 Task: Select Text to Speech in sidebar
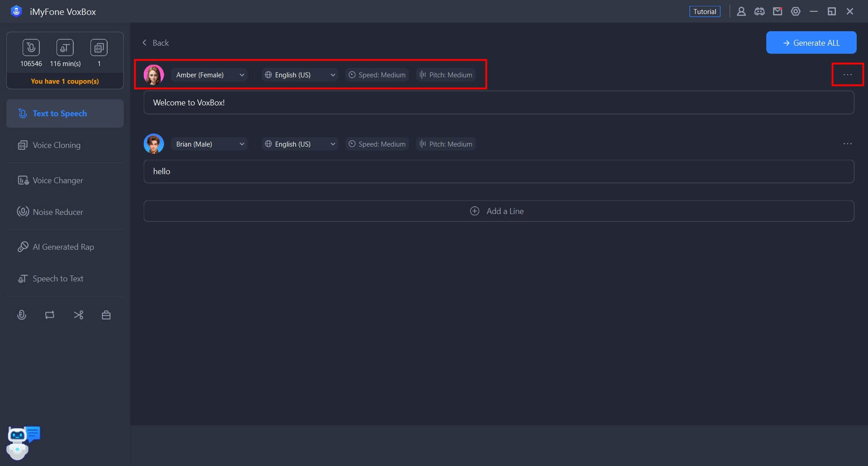[65, 114]
